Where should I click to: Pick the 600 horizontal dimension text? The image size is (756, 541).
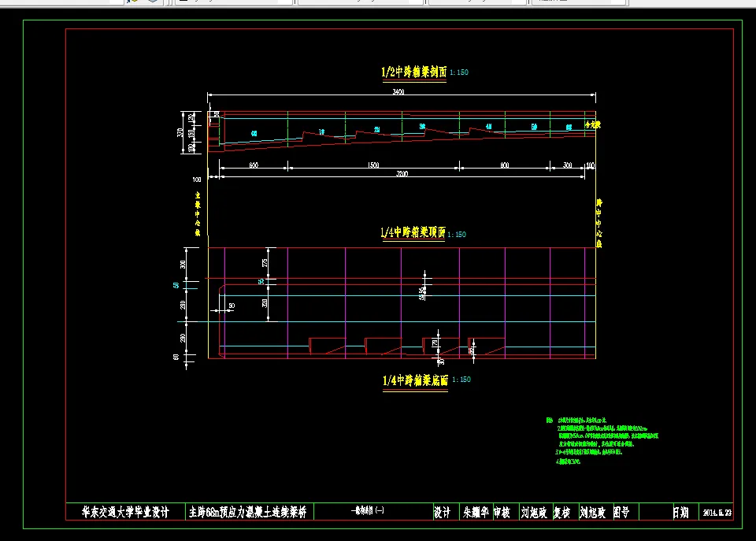[x=254, y=165]
